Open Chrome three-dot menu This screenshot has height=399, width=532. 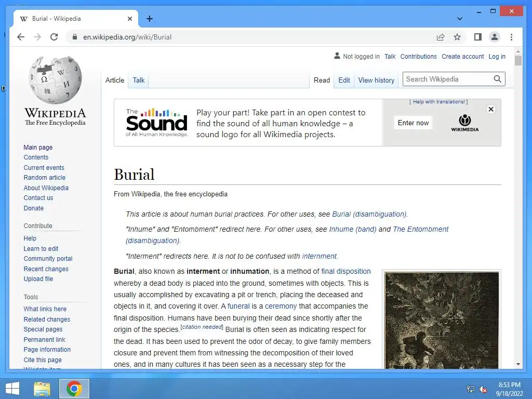point(511,37)
